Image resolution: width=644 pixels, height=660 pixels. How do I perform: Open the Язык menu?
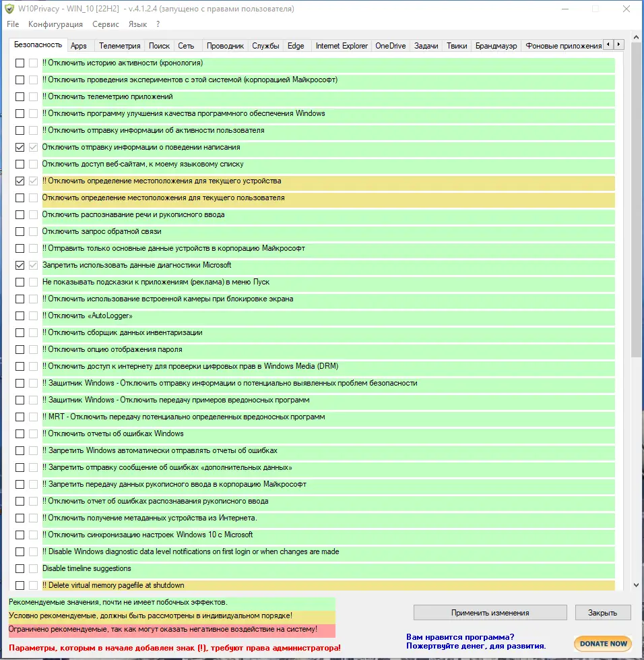pos(137,24)
